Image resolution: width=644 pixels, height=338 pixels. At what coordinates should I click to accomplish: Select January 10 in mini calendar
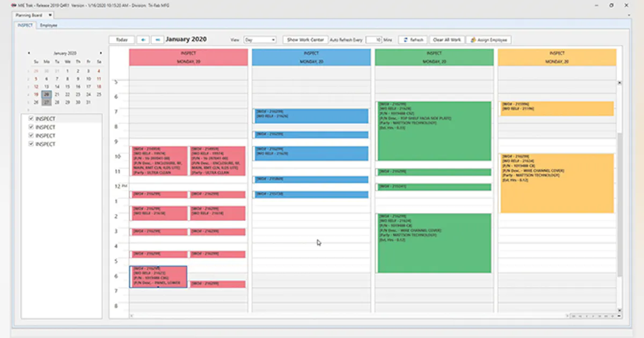(x=89, y=78)
